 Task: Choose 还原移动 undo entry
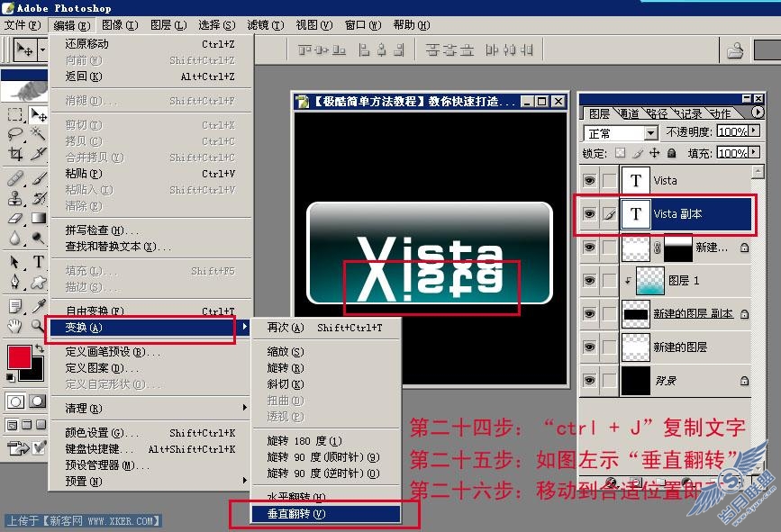pos(151,44)
